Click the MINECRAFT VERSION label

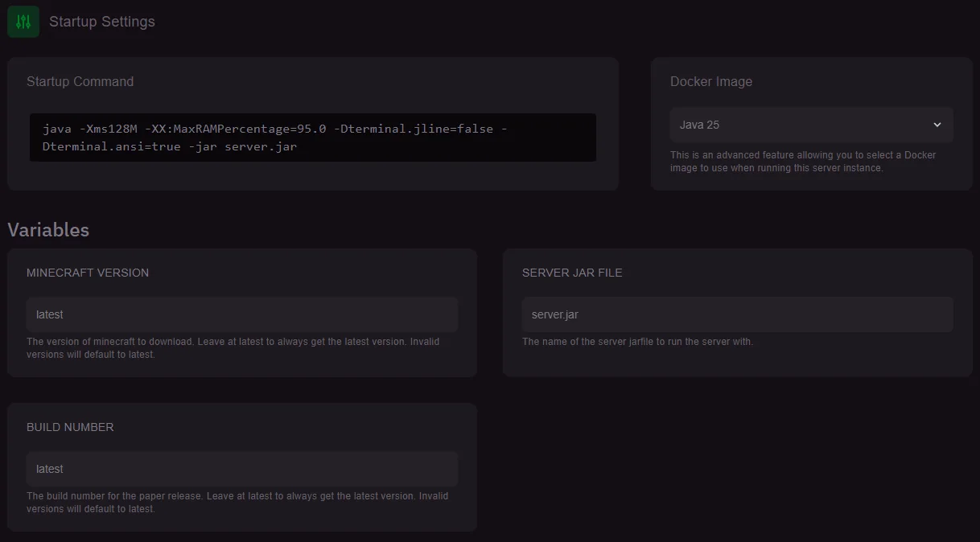tap(88, 273)
